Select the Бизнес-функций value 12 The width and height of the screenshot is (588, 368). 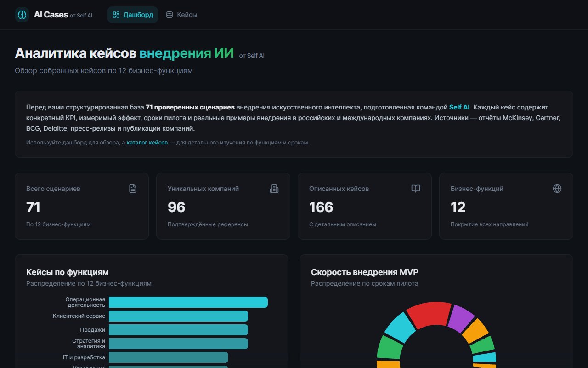[x=458, y=207]
